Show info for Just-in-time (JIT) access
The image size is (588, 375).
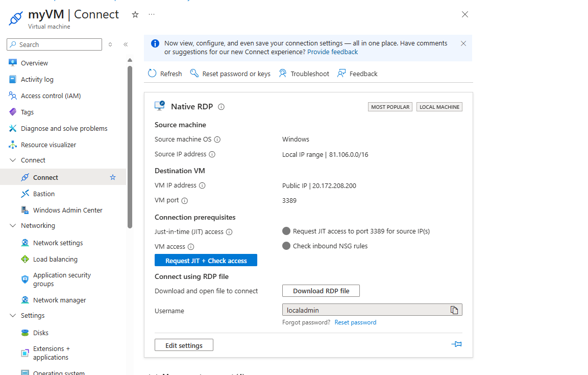click(229, 232)
